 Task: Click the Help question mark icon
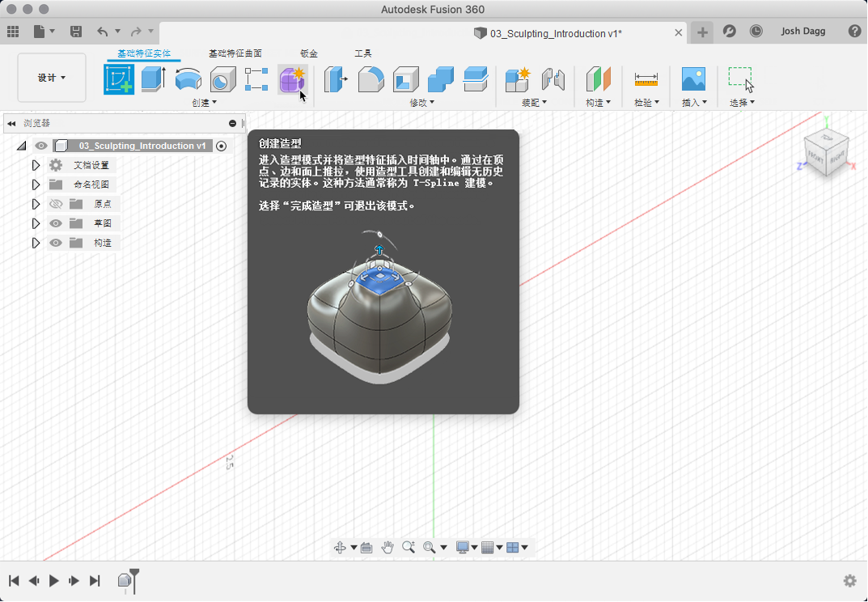855,31
